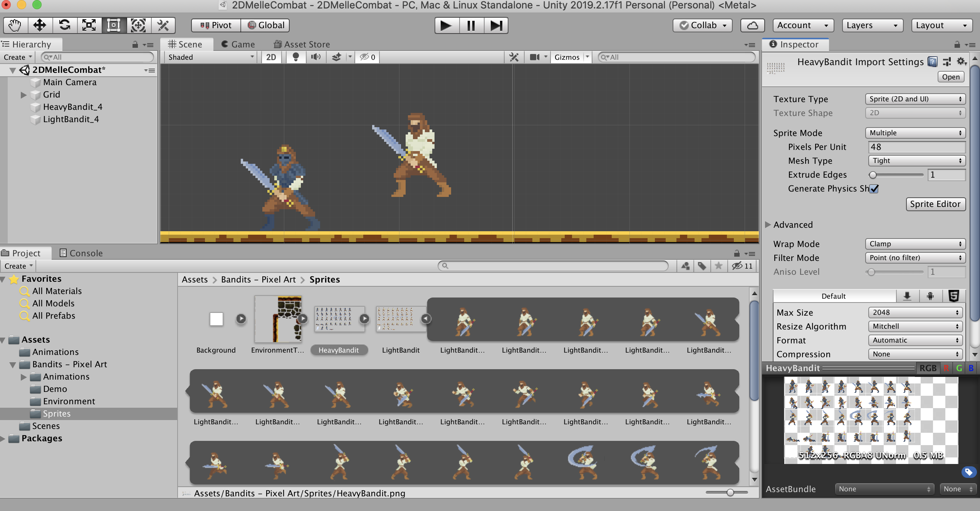Expand the EnvironmentT... sprite sheet

click(x=303, y=319)
